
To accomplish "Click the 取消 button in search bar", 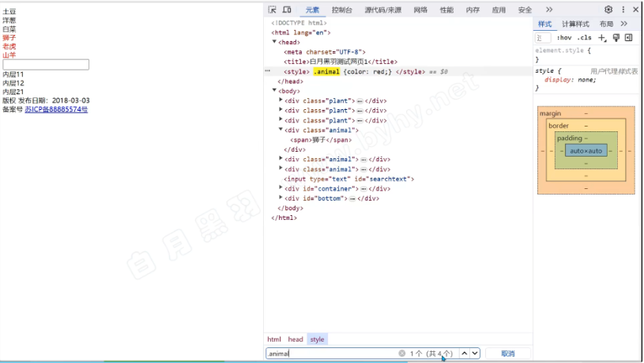I will pyautogui.click(x=508, y=354).
